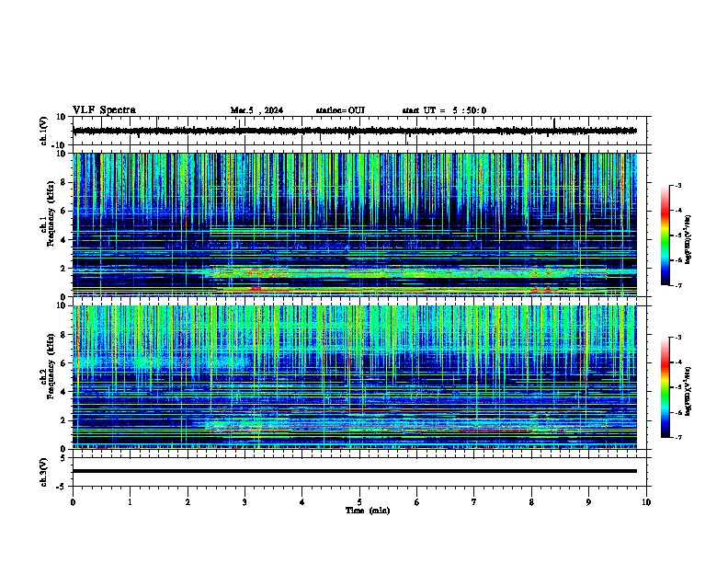Click the tall spike in ch.1 waveform
The height and width of the screenshot is (563, 728).
click(554, 124)
